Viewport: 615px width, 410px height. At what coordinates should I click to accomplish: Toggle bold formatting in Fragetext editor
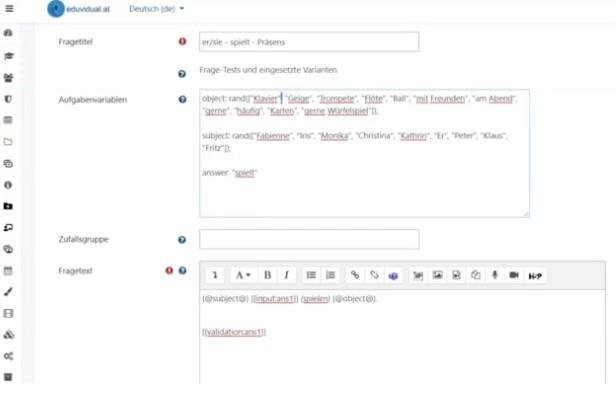point(267,275)
